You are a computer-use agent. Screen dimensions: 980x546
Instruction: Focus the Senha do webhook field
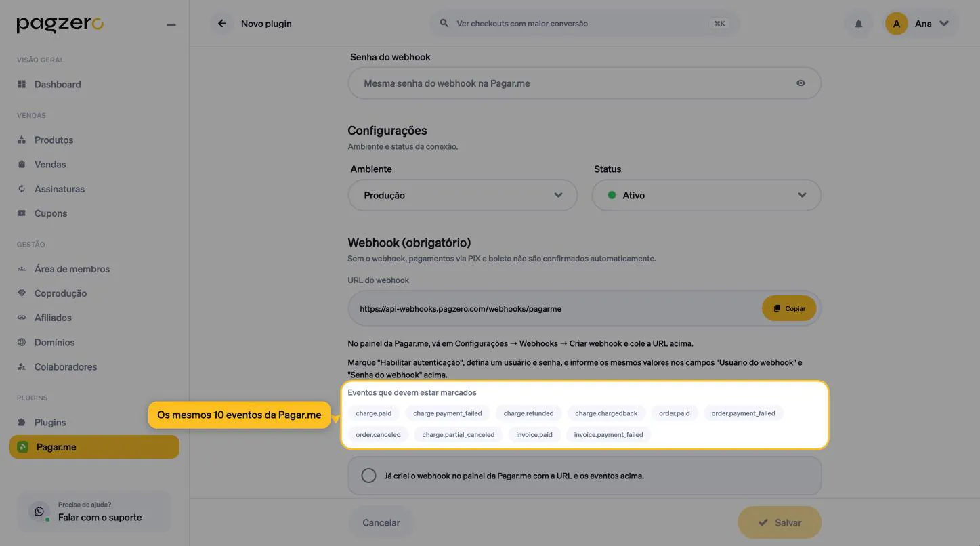pos(584,83)
